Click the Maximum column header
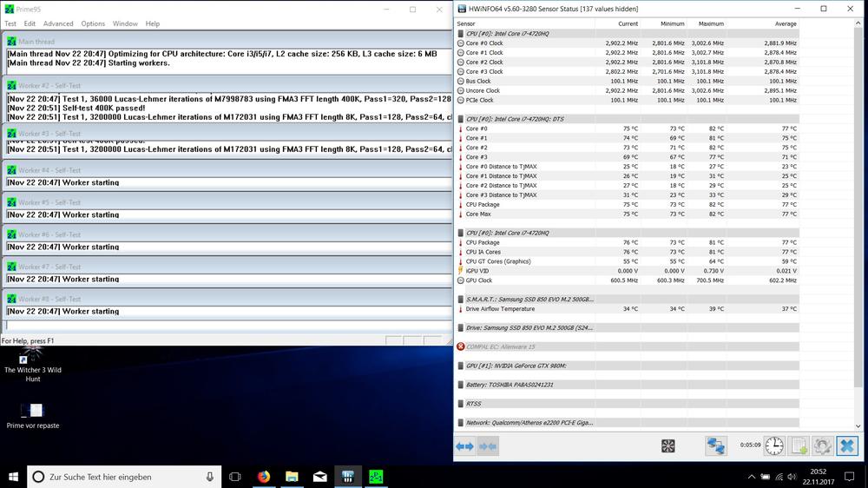The height and width of the screenshot is (488, 868). click(711, 23)
